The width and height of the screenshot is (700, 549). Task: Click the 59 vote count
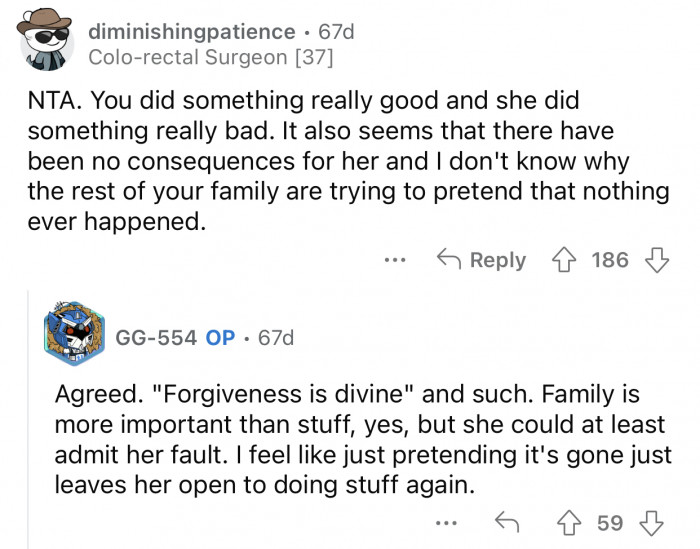[610, 523]
